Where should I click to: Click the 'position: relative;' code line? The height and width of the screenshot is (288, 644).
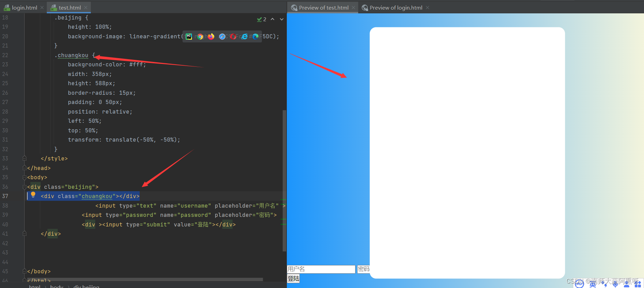coord(100,112)
